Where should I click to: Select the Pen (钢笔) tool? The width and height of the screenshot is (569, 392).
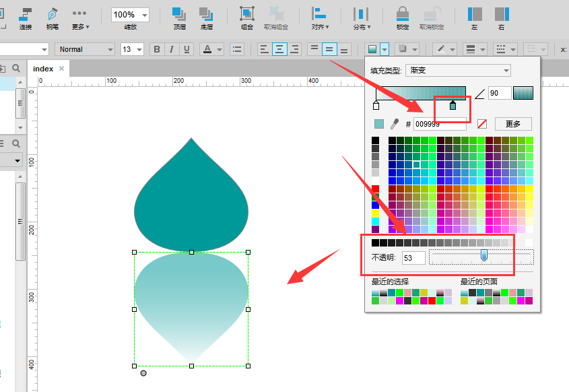point(53,19)
